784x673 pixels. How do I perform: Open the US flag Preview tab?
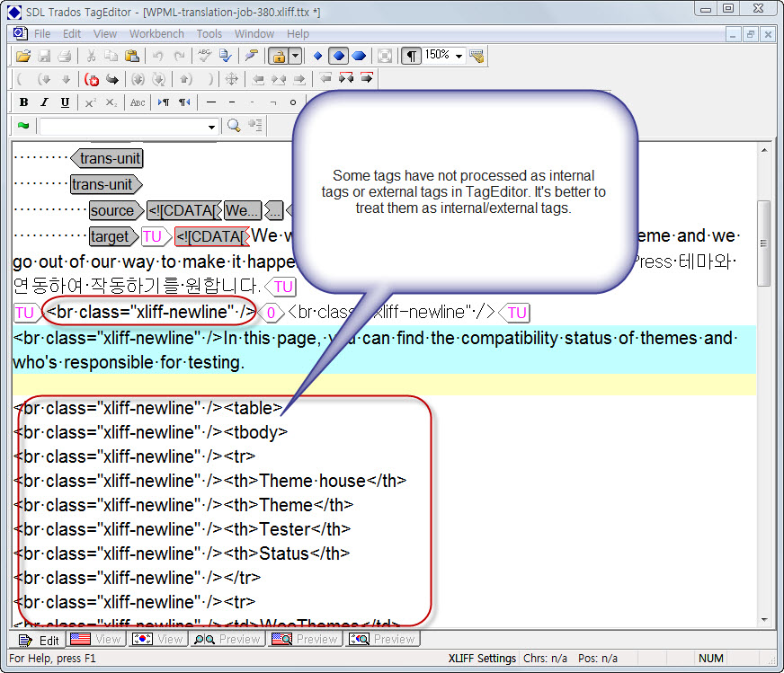(305, 639)
